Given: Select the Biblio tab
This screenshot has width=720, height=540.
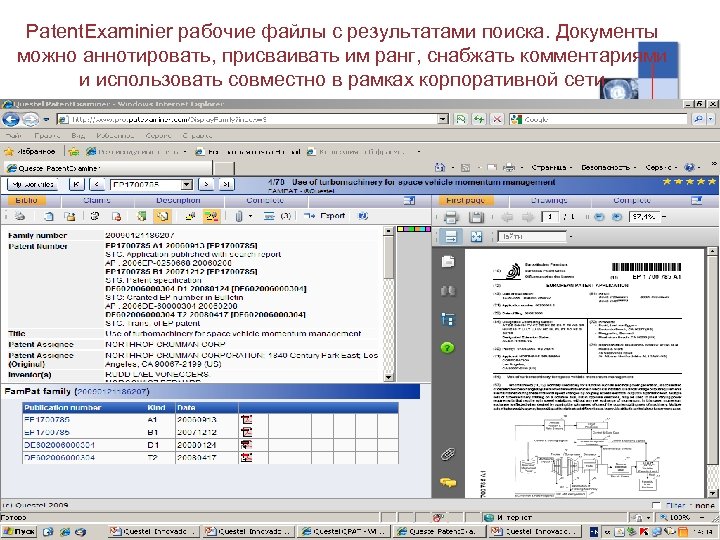Looking at the screenshot, I should pos(27,201).
